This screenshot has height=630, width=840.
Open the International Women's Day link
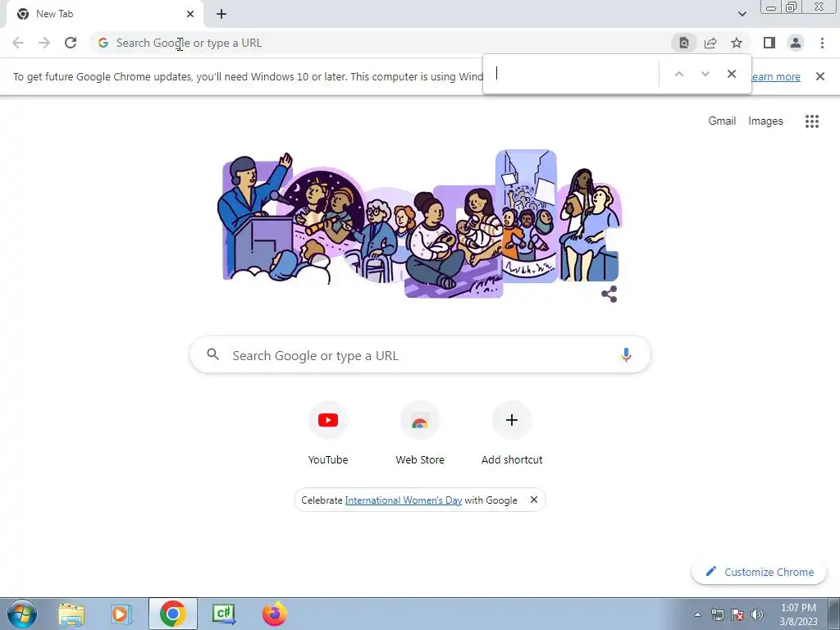[404, 500]
